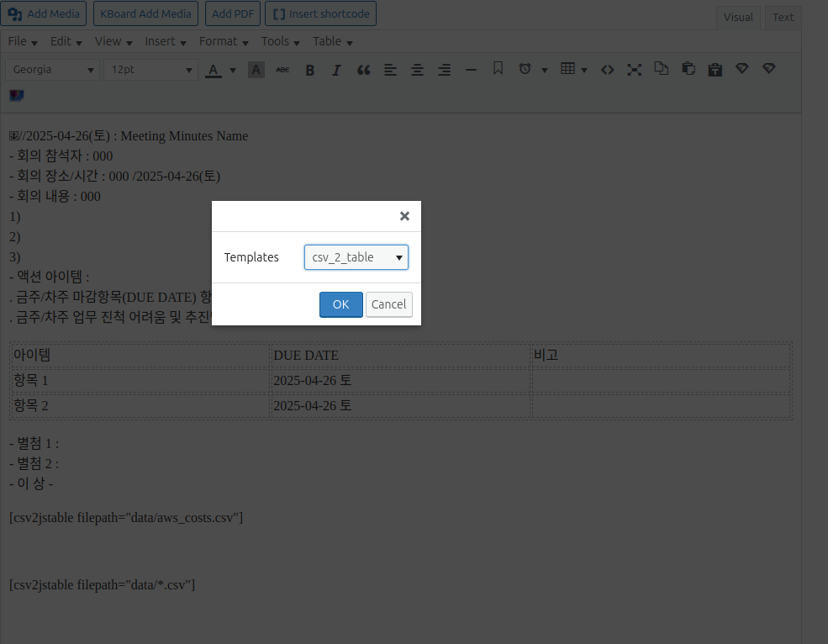Click the data/*.csv shortcode line

click(x=102, y=585)
